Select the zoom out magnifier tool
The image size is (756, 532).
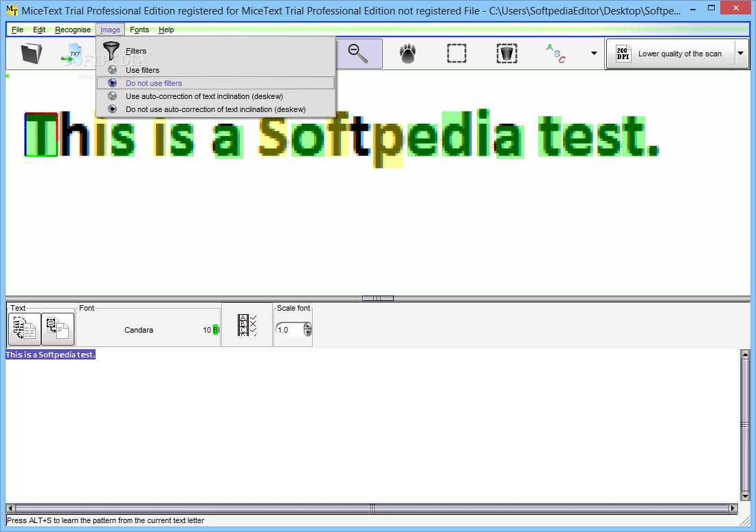point(358,54)
